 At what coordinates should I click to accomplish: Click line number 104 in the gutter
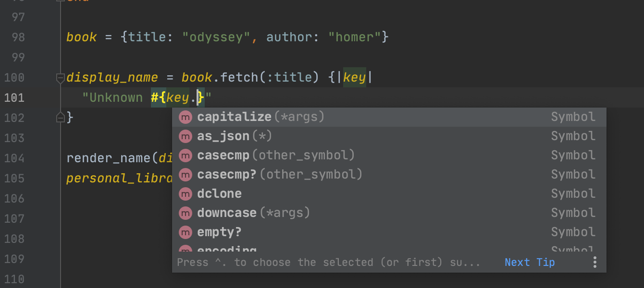tap(14, 158)
